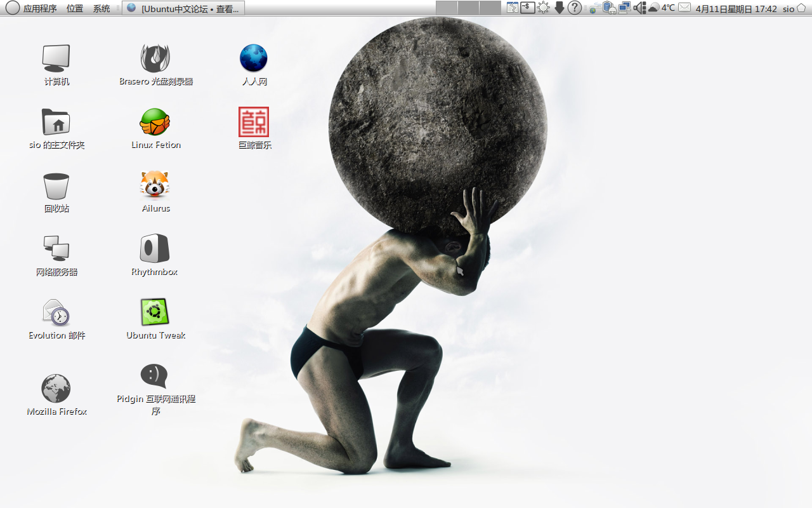This screenshot has width=812, height=508.
Task: Select the first workspace in switcher
Action: (447, 8)
